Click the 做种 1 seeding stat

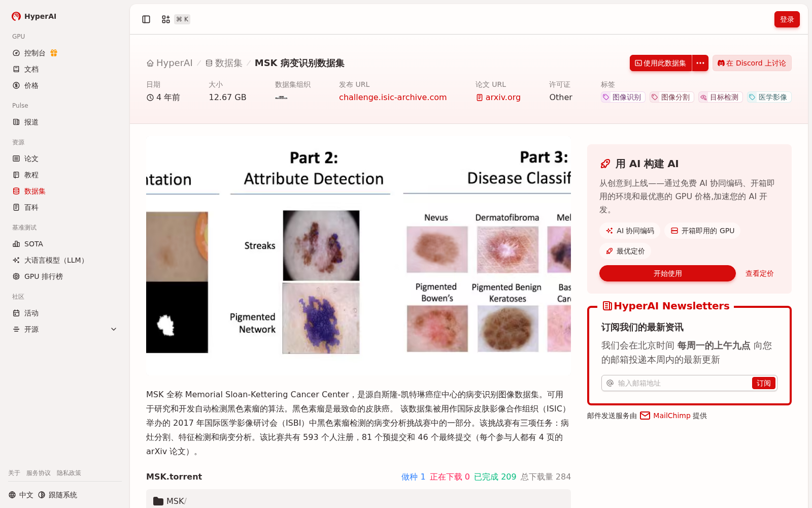point(413,477)
